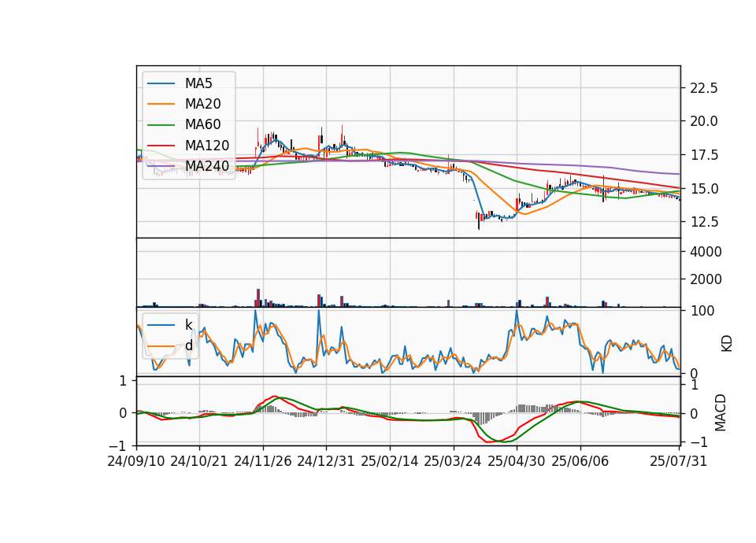The image size is (756, 543).
Task: Click the 17.5 price axis label
Action: point(703,155)
